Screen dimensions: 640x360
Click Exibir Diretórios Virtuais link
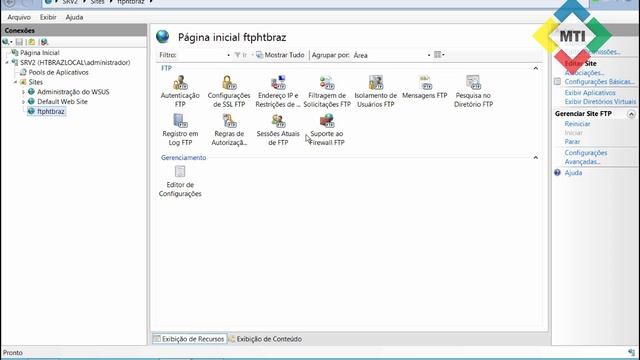(600, 102)
